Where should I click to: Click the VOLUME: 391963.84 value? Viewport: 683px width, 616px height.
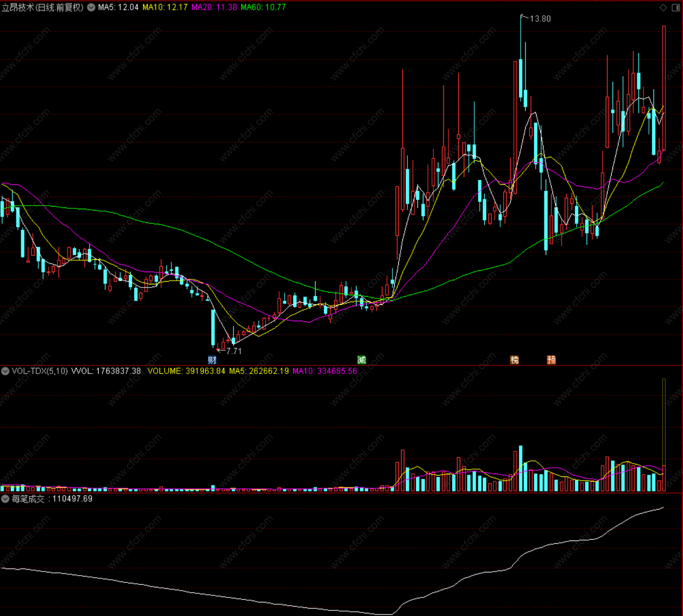pos(186,371)
